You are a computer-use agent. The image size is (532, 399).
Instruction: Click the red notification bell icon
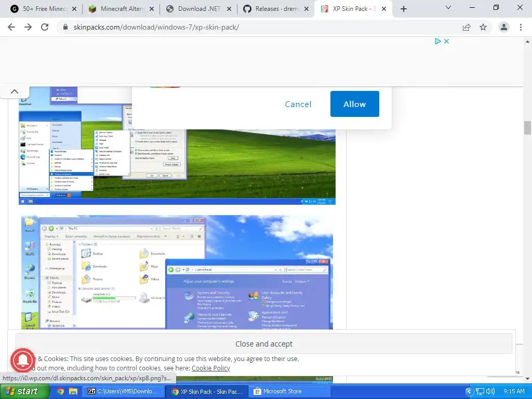tap(23, 361)
